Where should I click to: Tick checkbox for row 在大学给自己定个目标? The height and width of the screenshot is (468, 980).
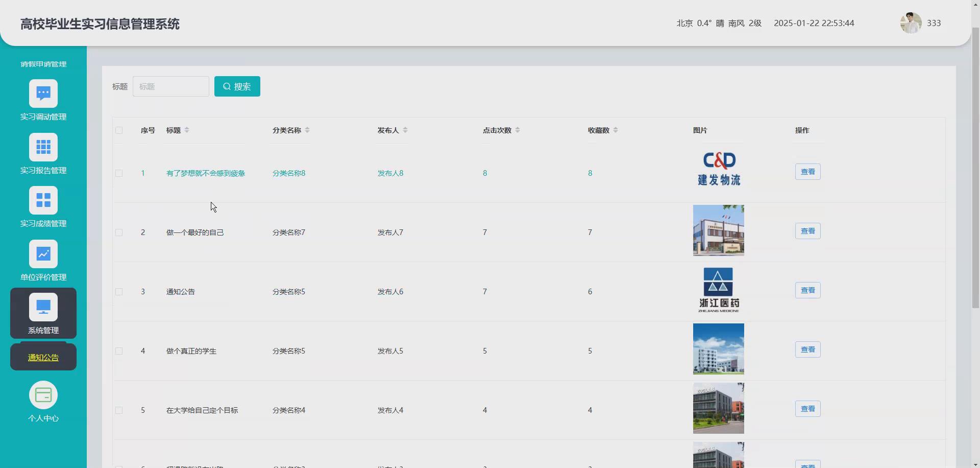[119, 410]
